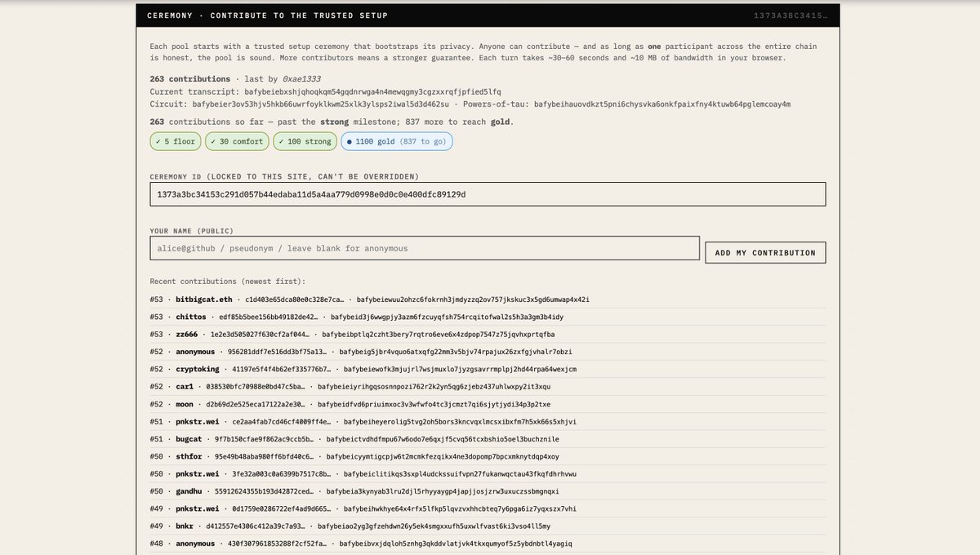
Task: Focus the Your Name input field
Action: coord(425,248)
